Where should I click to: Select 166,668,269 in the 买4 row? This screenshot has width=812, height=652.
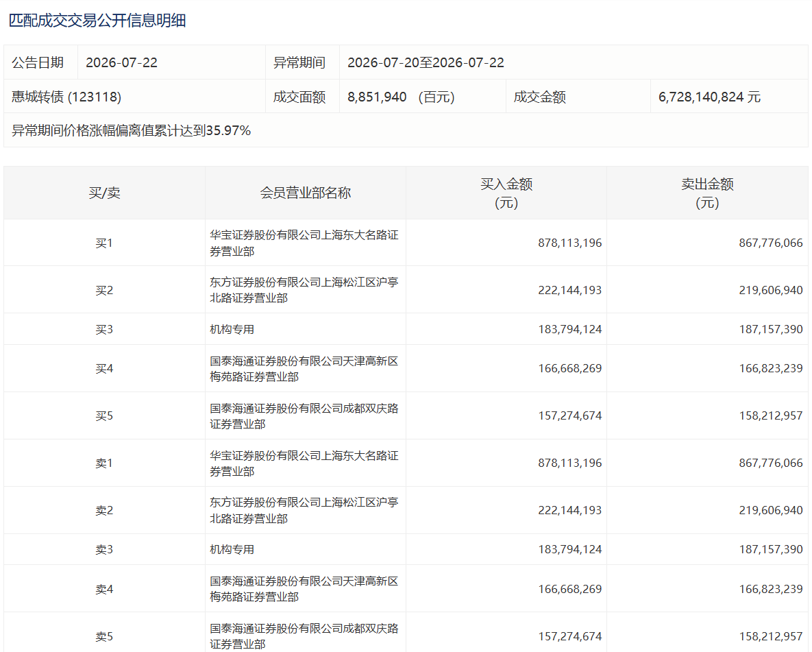click(569, 368)
